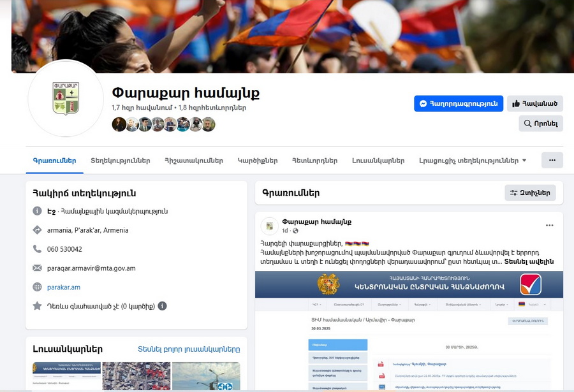Image resolution: width=574 pixels, height=392 pixels.
Task: Click the globe privacy icon on post
Action: click(295, 231)
